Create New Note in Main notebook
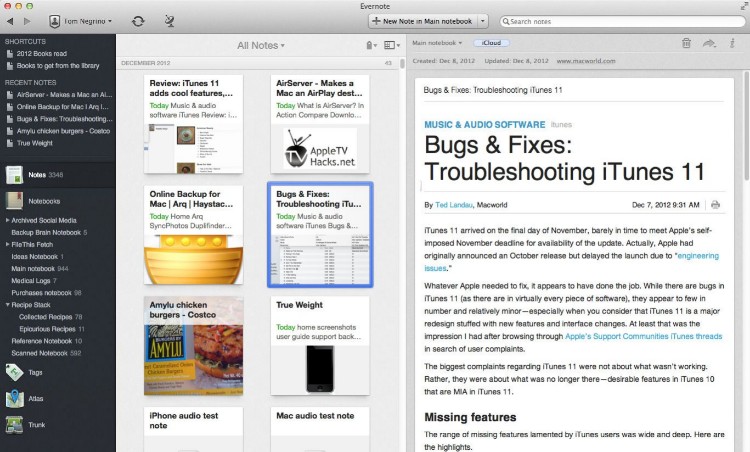Screen dimensions: 750x452 (x=422, y=22)
